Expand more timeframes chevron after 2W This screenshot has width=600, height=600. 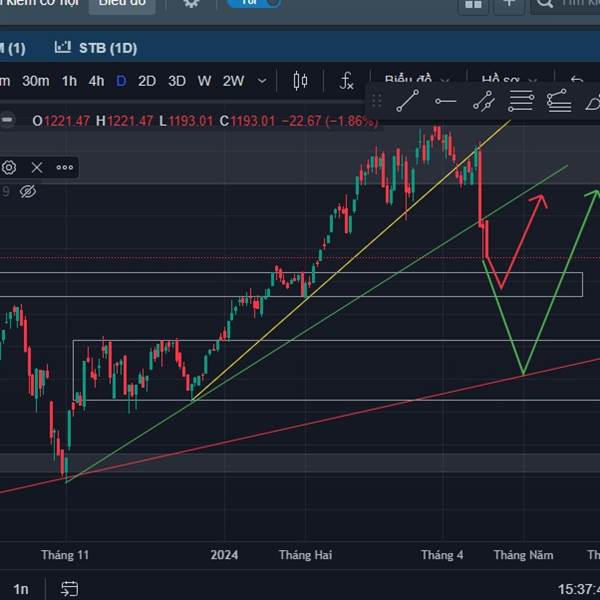[x=262, y=81]
